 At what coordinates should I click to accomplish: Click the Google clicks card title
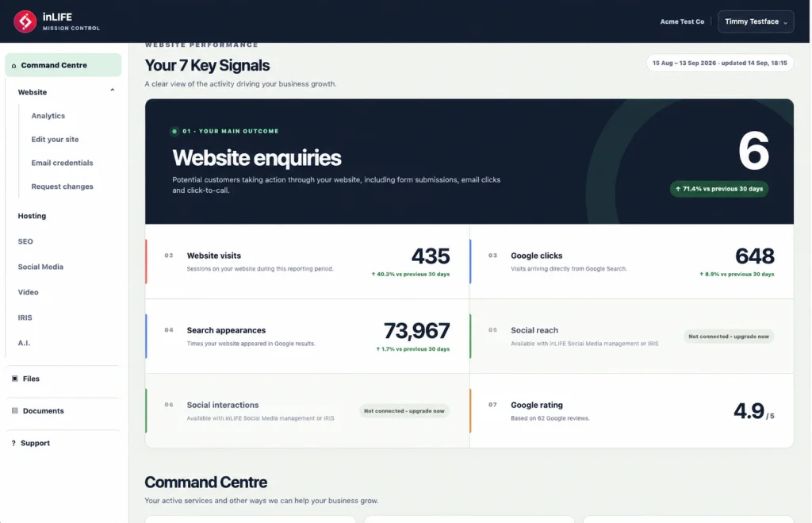click(x=537, y=256)
